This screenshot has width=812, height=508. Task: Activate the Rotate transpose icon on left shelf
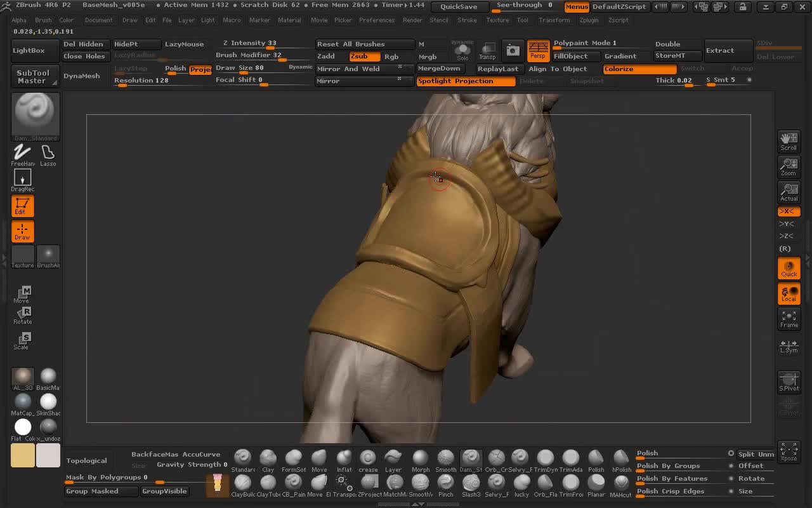click(x=22, y=316)
